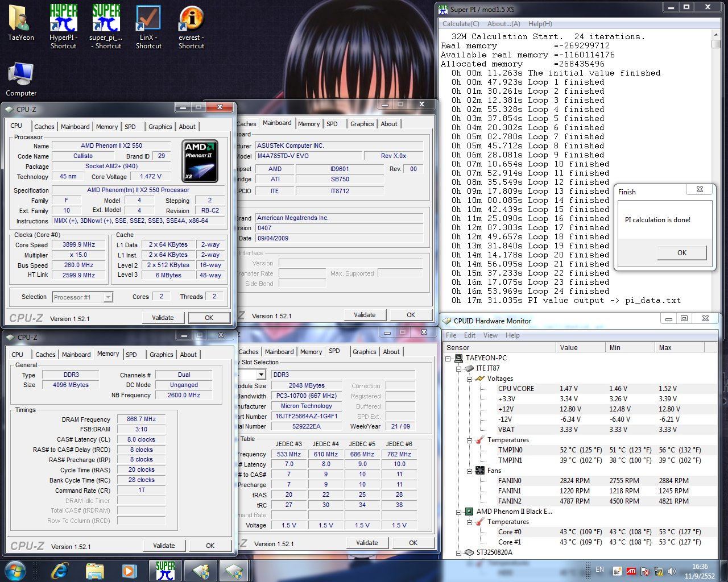Collapse the AMD Phenom II Black E... node
This screenshot has width=728, height=582.
tap(458, 512)
